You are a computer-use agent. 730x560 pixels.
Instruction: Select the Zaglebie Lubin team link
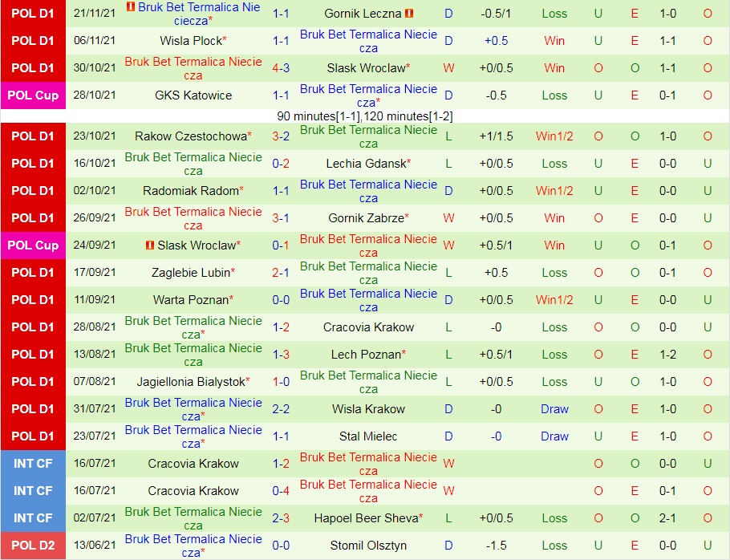190,273
